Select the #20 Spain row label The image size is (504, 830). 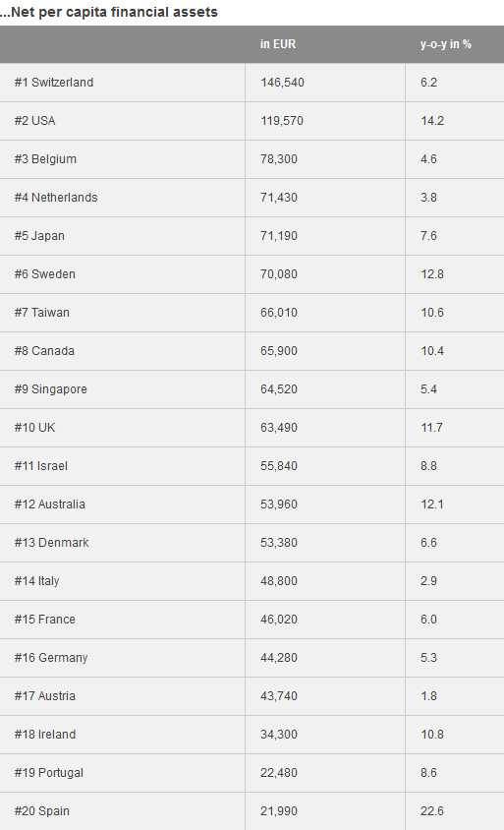(42, 811)
